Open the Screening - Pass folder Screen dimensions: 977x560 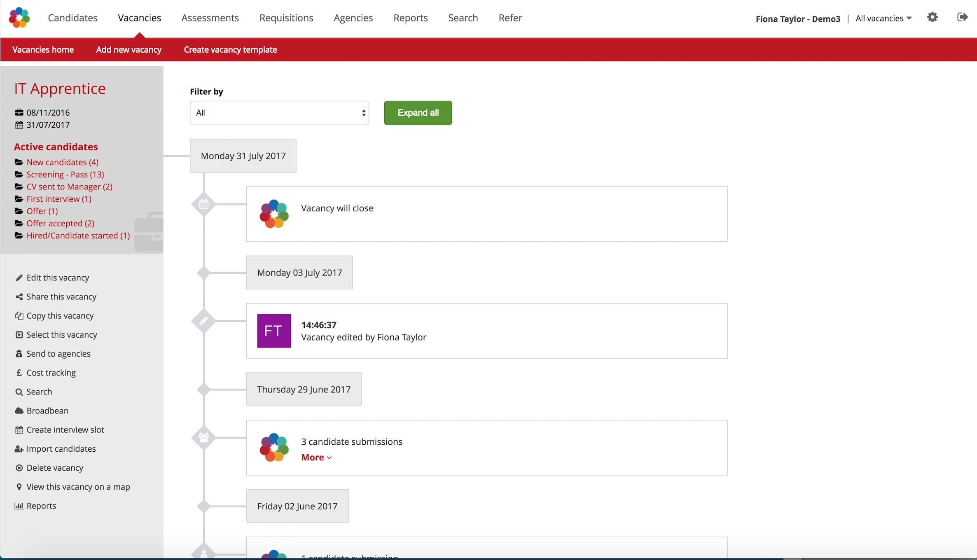point(65,175)
